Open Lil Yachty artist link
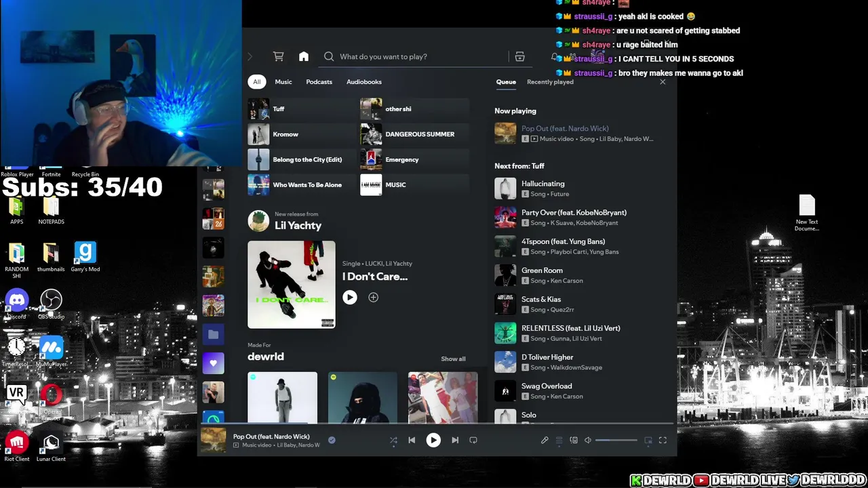Viewport: 868px width, 488px height. tap(298, 226)
